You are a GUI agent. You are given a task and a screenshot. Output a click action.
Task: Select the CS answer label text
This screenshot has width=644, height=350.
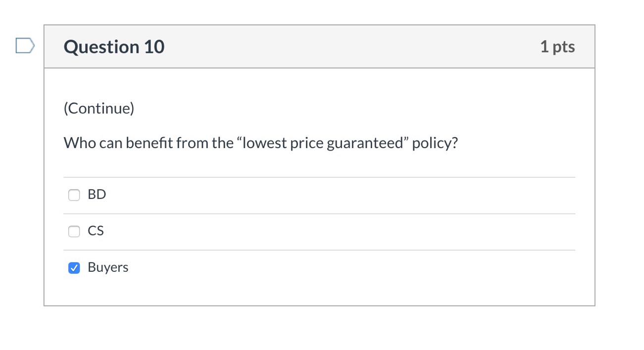tap(96, 231)
